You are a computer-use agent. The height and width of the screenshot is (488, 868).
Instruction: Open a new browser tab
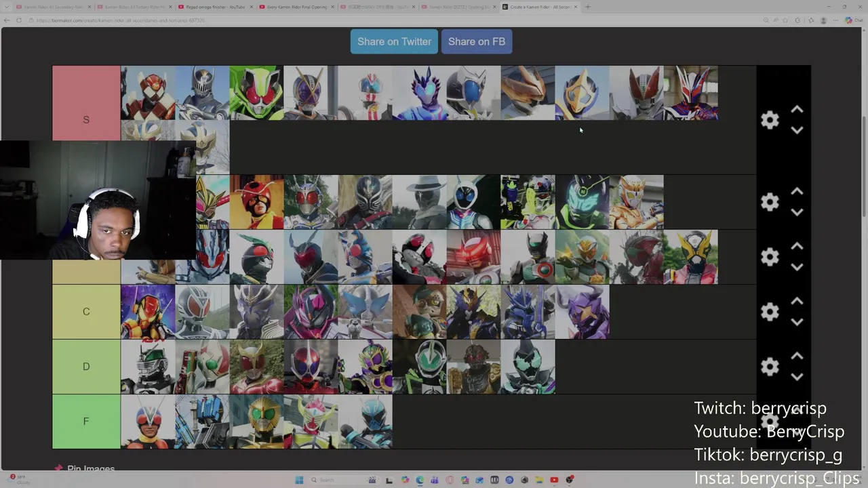[x=588, y=7]
